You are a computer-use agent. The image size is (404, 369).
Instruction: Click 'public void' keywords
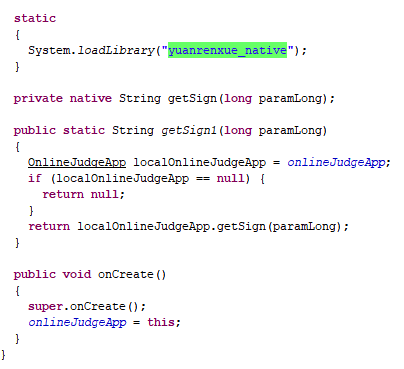click(x=52, y=274)
